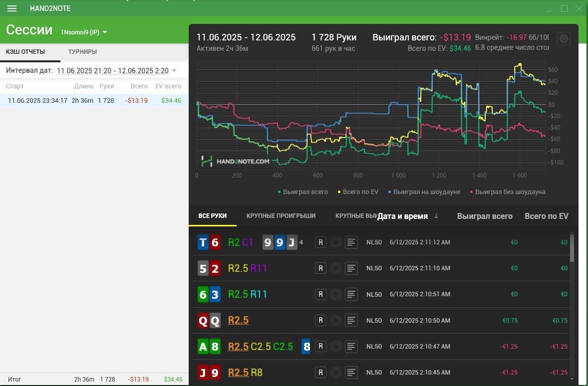Open the 'КРУПНЫЕ ПРОИГРЫШИ' tab
Screen dimensions: 588x386
click(x=281, y=216)
